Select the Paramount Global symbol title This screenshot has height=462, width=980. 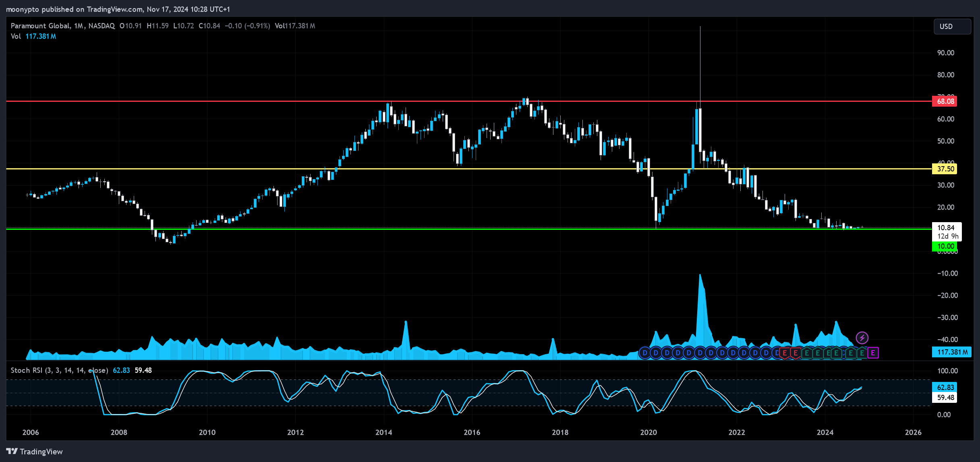click(40, 26)
